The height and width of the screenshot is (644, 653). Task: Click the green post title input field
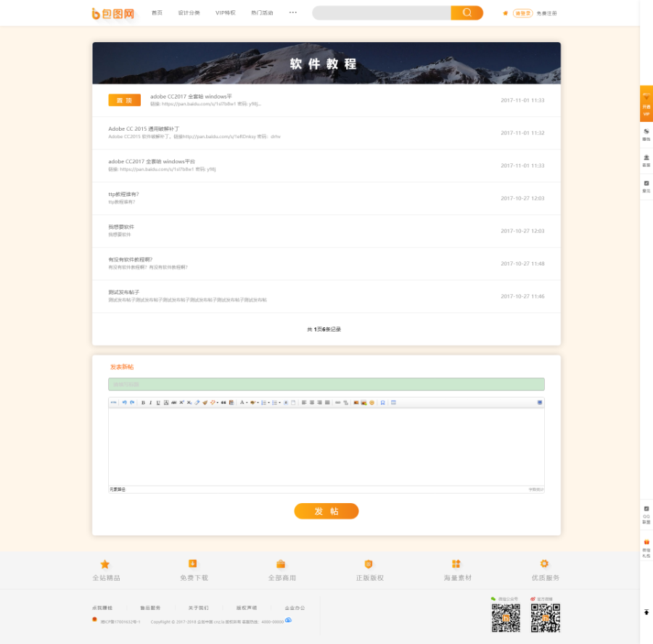326,384
